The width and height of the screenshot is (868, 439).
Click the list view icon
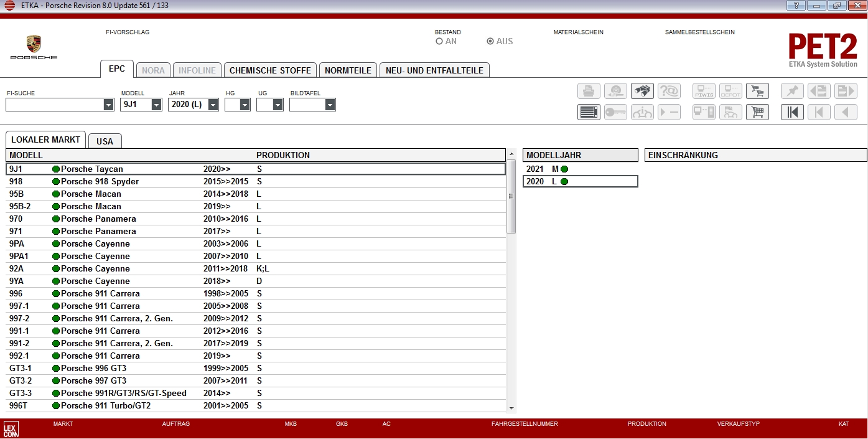[589, 112]
